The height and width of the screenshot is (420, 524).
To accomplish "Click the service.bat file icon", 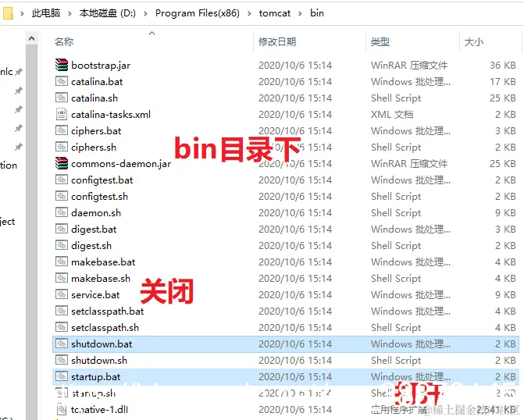I will pos(62,294).
